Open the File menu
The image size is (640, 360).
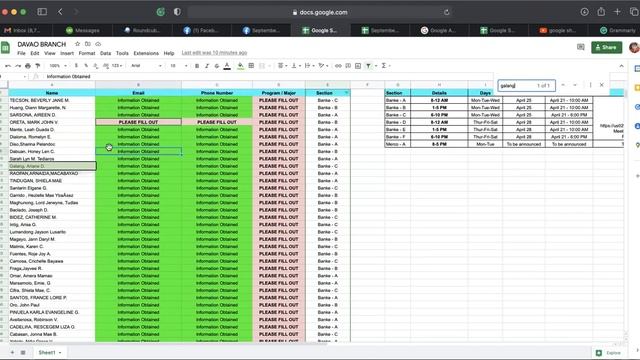(21, 53)
